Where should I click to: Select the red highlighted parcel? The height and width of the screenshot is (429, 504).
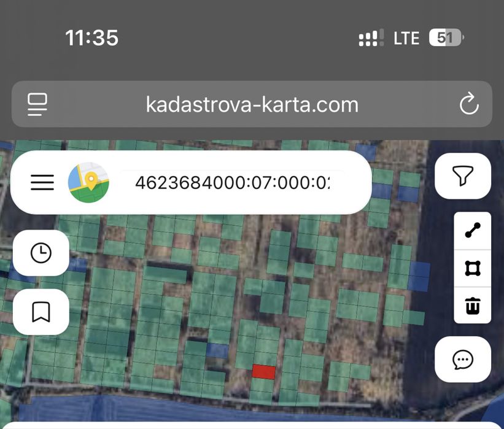263,371
